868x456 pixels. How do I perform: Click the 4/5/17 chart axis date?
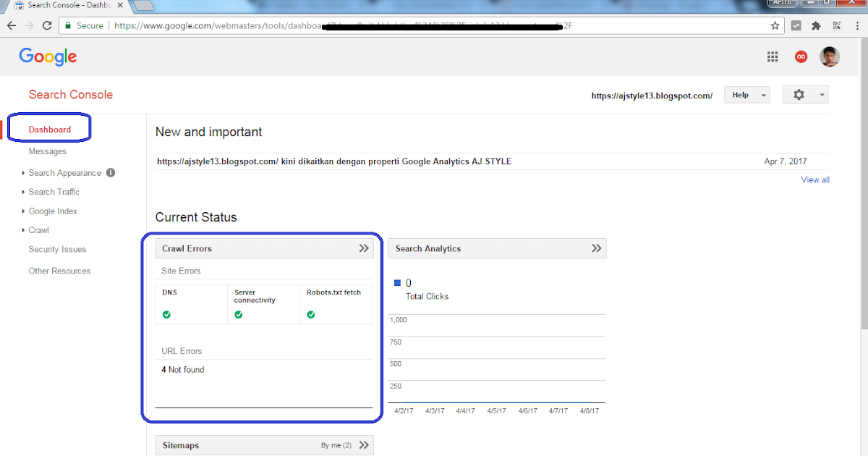point(496,410)
